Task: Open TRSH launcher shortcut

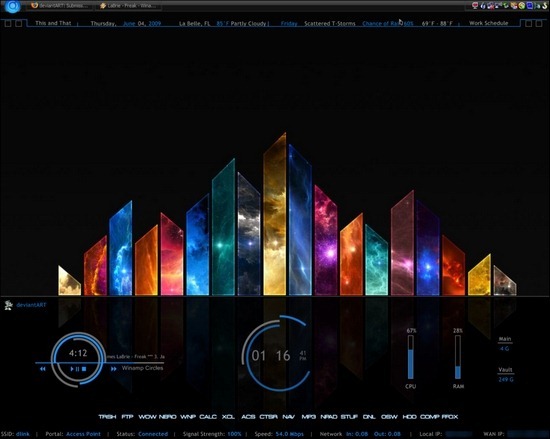Action: point(107,417)
